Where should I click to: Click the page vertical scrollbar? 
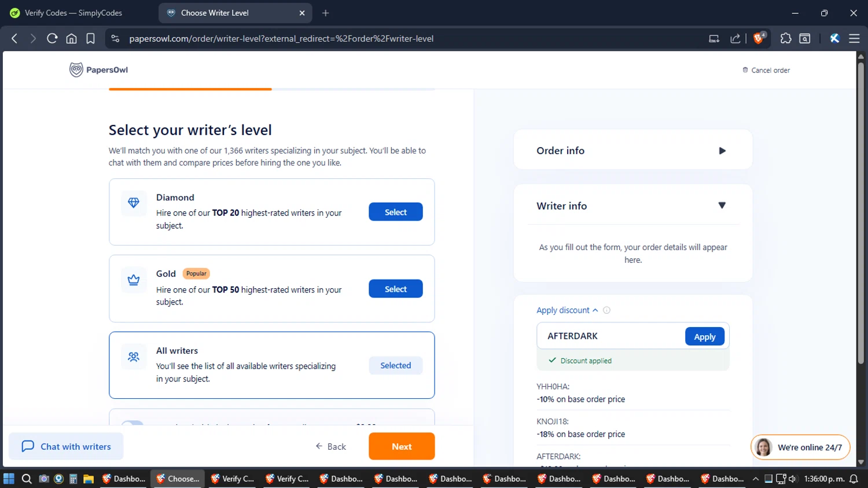[861, 213]
